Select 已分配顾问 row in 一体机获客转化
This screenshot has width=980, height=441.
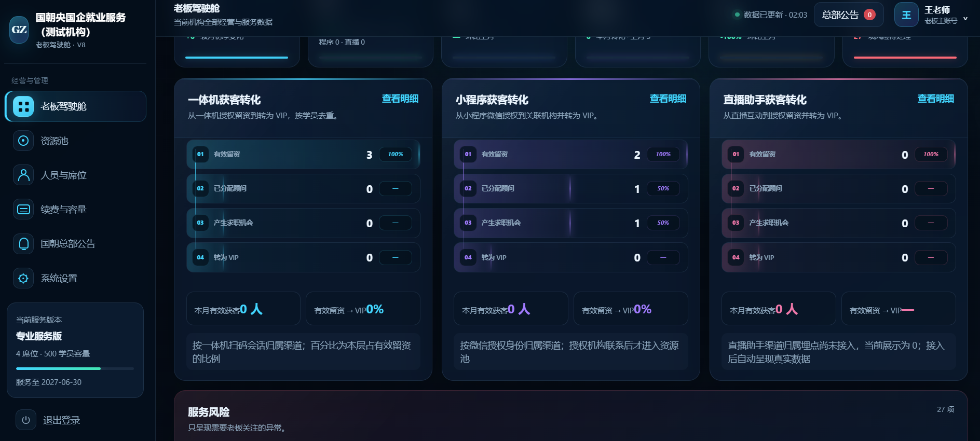coord(303,188)
